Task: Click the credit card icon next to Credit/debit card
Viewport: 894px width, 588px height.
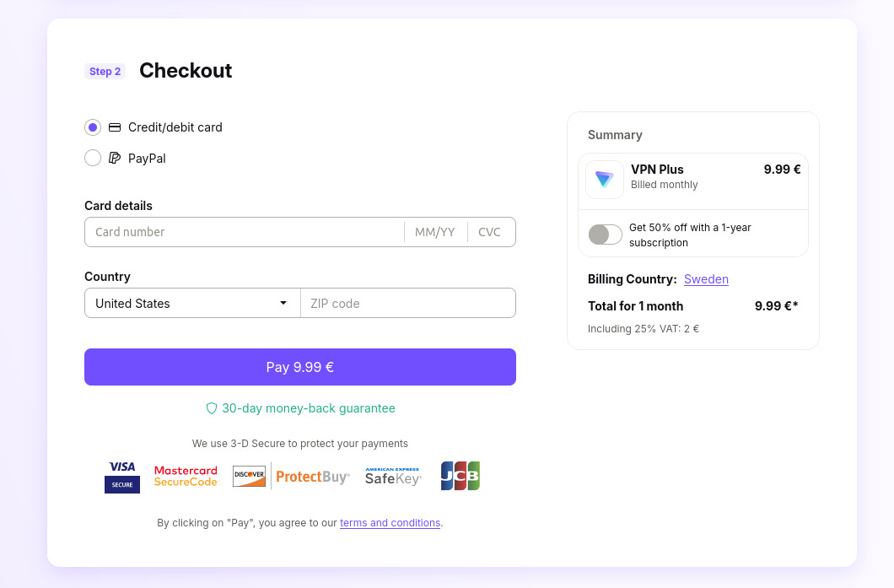Action: pyautogui.click(x=115, y=127)
